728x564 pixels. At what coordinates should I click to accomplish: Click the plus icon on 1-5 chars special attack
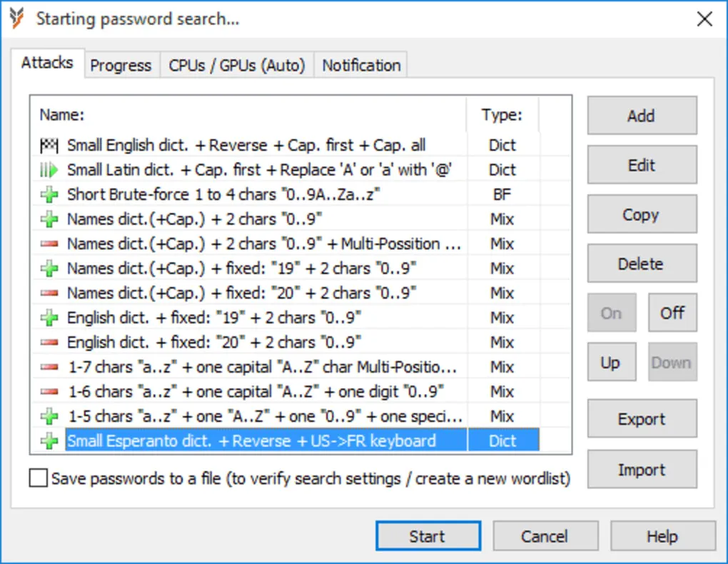49,416
